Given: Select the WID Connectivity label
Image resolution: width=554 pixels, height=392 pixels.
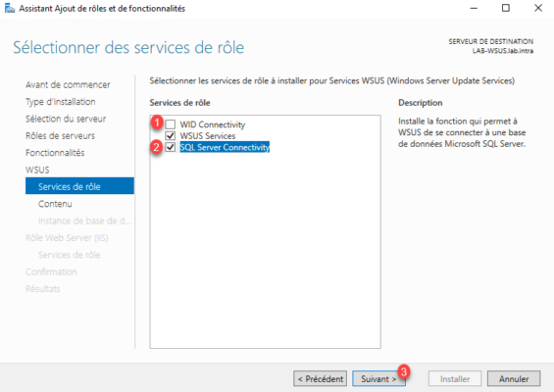Looking at the screenshot, I should pyautogui.click(x=213, y=124).
